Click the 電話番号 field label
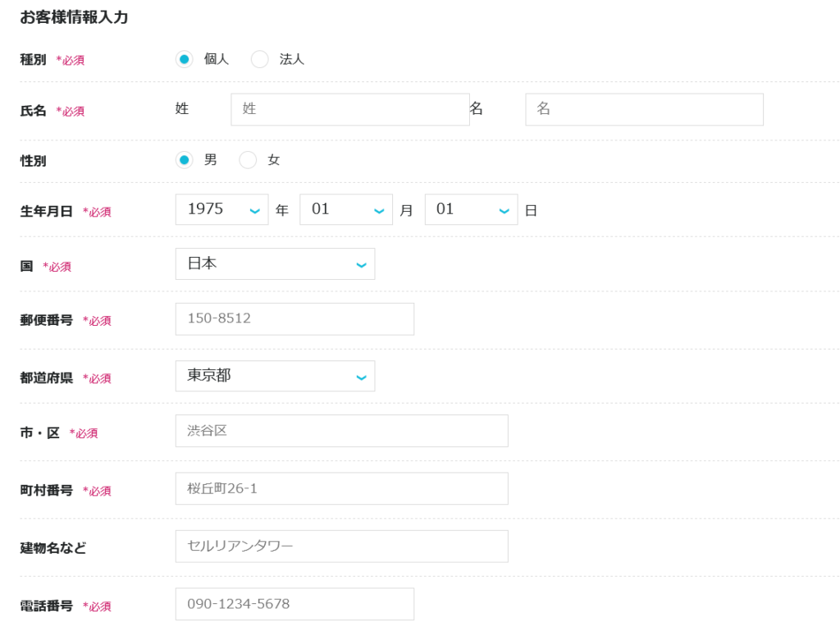 click(x=47, y=606)
